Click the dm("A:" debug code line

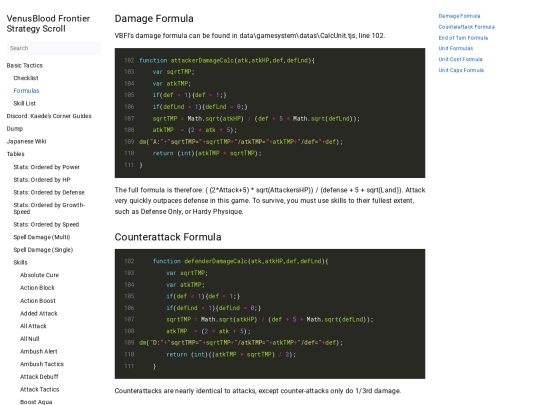tap(241, 142)
